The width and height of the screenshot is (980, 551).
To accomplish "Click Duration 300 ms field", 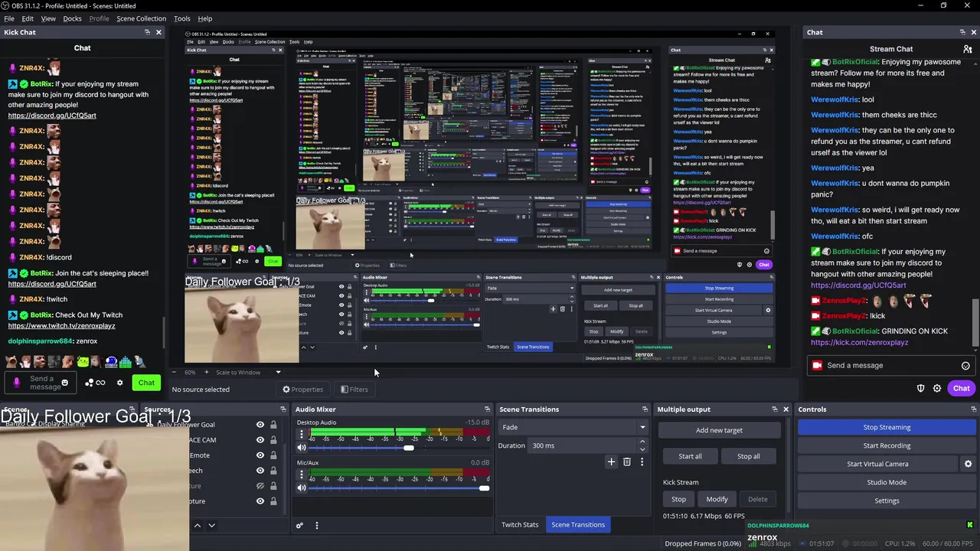I will tap(580, 445).
